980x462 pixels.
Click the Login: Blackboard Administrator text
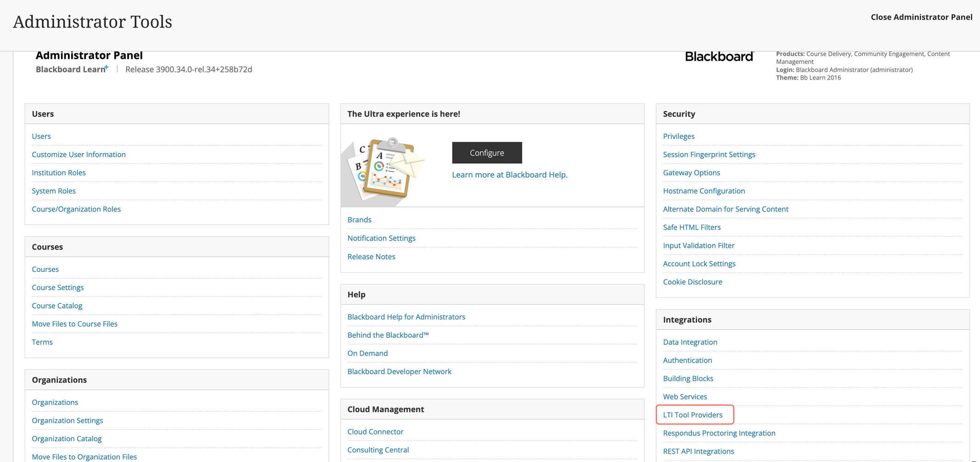(845, 70)
